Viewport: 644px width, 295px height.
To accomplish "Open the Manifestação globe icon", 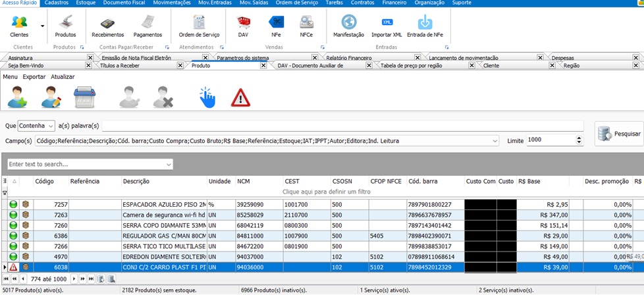I will [349, 26].
